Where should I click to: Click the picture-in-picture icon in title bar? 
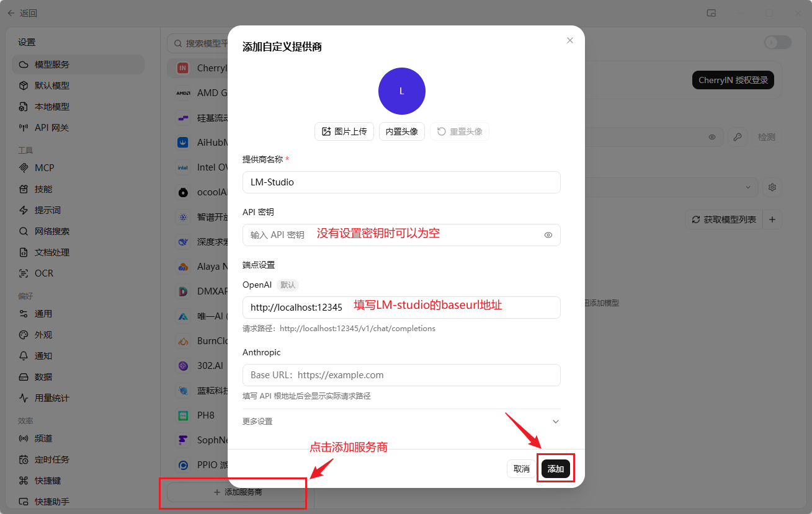tap(712, 13)
